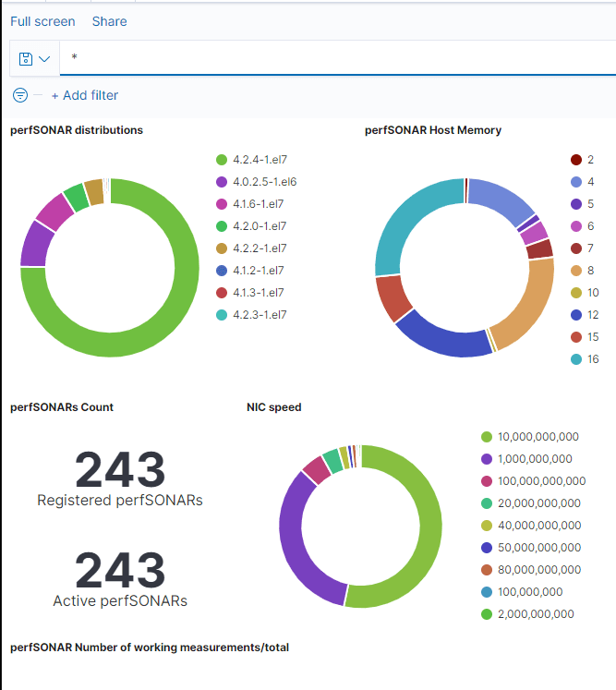The image size is (616, 690).
Task: Click the NIC speed panel title
Action: [274, 407]
